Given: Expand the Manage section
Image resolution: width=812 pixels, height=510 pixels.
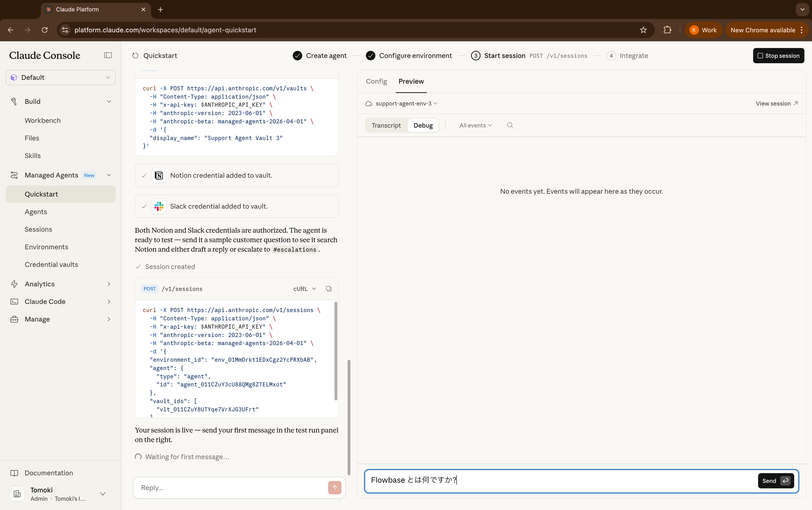Looking at the screenshot, I should tap(109, 319).
